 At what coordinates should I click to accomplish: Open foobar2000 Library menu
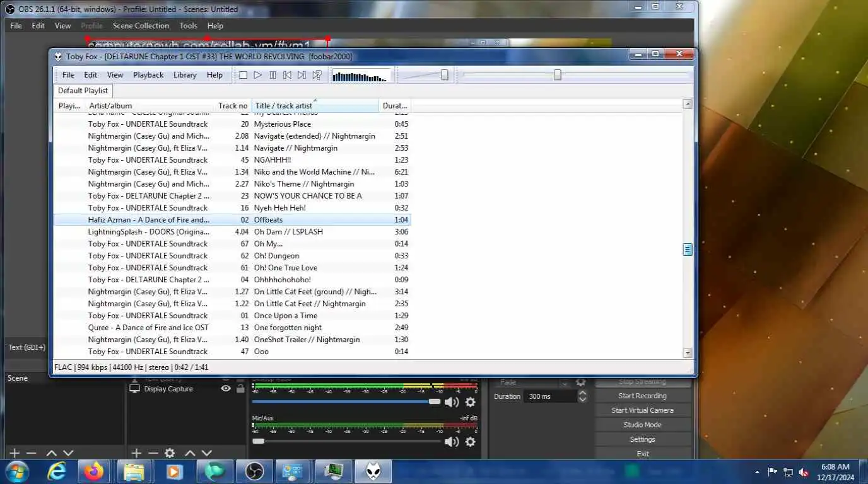coord(185,75)
